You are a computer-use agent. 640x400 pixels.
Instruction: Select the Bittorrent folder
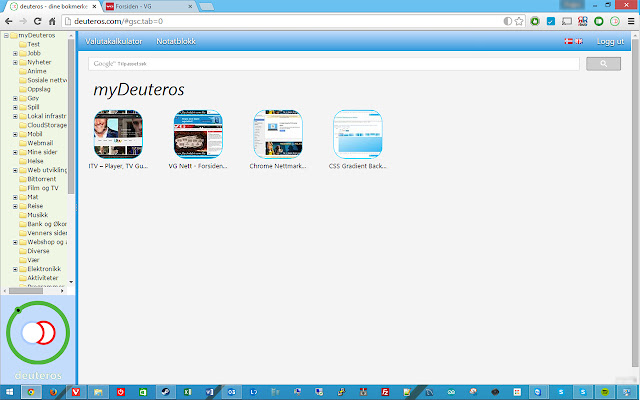coord(42,179)
